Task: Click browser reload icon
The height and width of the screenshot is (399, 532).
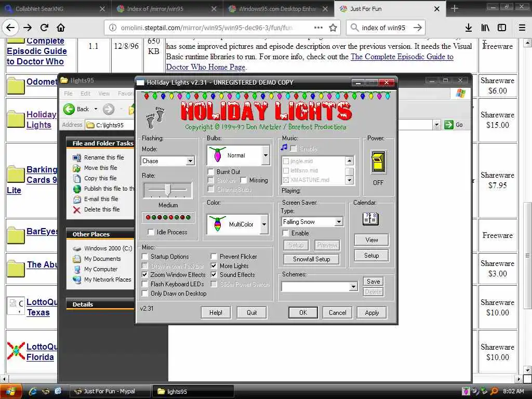Action: click(x=44, y=28)
